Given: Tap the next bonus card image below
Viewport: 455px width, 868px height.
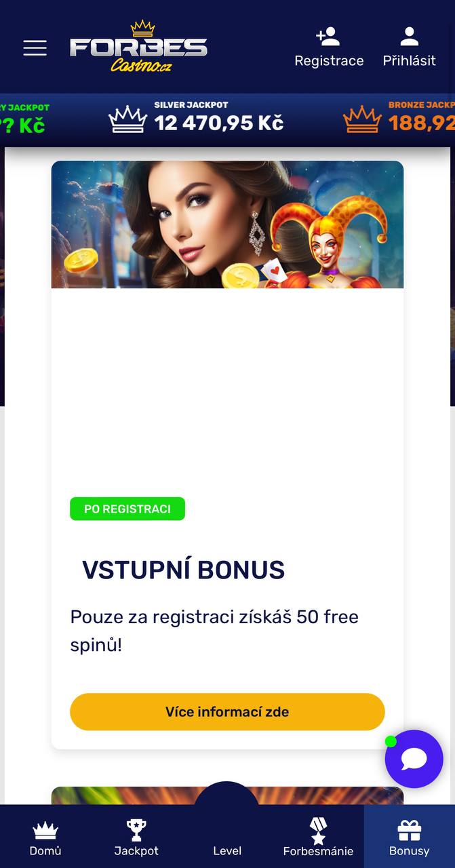Looking at the screenshot, I should tap(227, 795).
